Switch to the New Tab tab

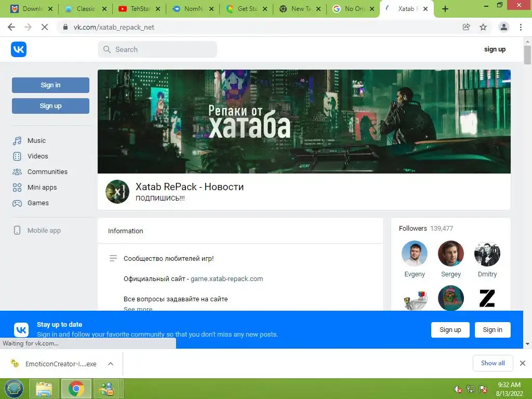click(299, 9)
